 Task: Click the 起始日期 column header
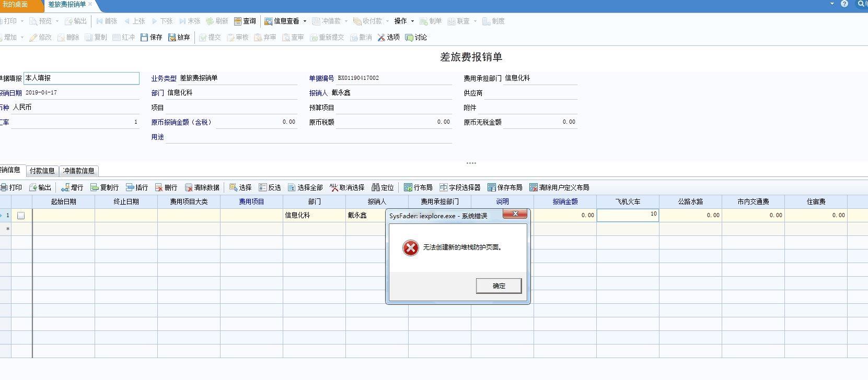coord(63,201)
